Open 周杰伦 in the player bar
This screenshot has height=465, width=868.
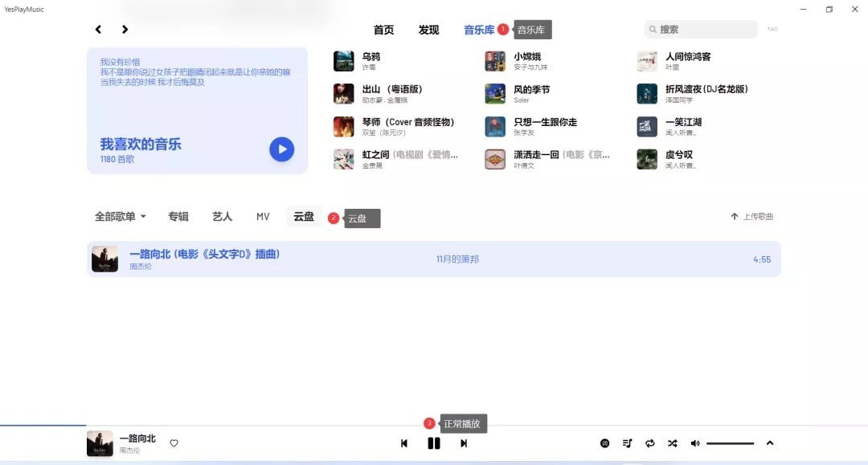[129, 451]
